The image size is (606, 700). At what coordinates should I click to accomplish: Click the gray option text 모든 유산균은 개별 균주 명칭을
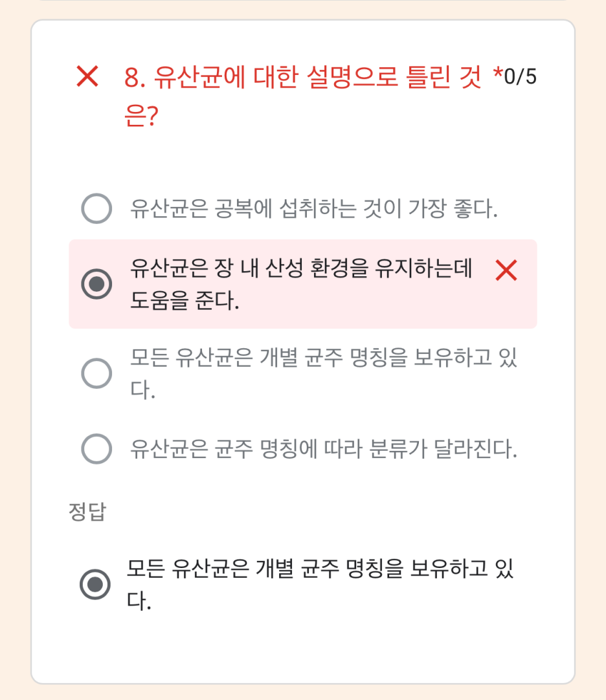click(x=269, y=358)
